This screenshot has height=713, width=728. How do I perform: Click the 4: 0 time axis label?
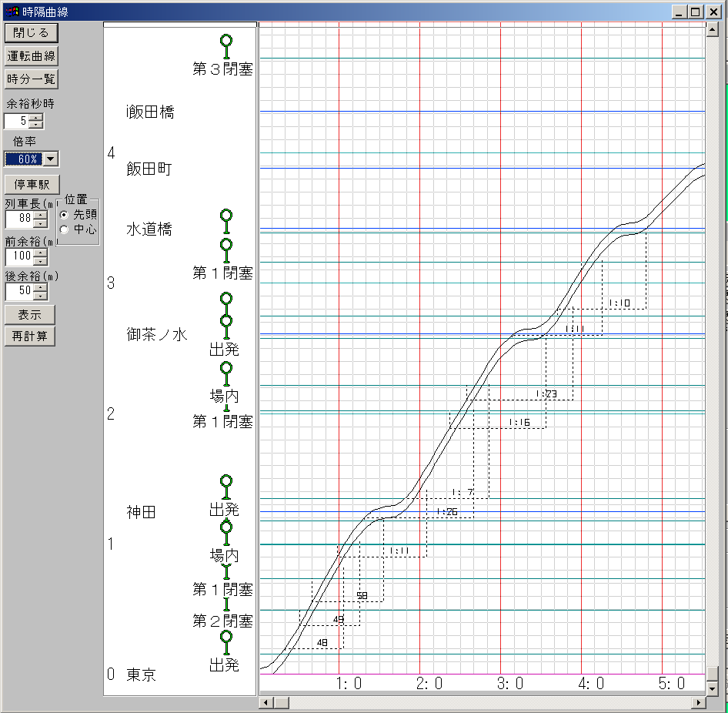click(591, 683)
